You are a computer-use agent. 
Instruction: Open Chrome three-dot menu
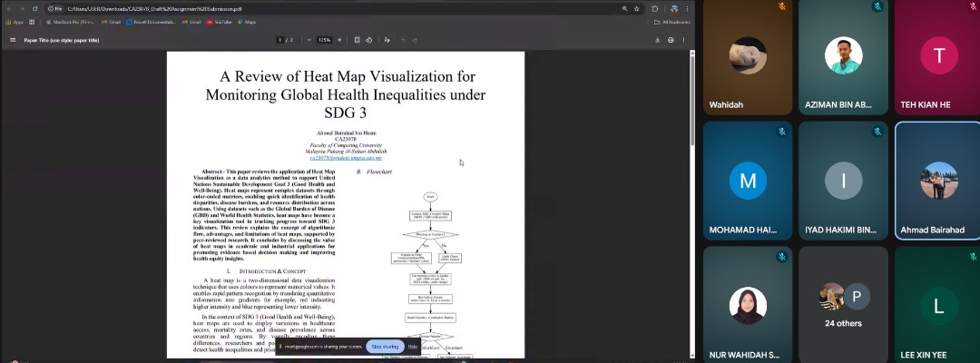686,8
